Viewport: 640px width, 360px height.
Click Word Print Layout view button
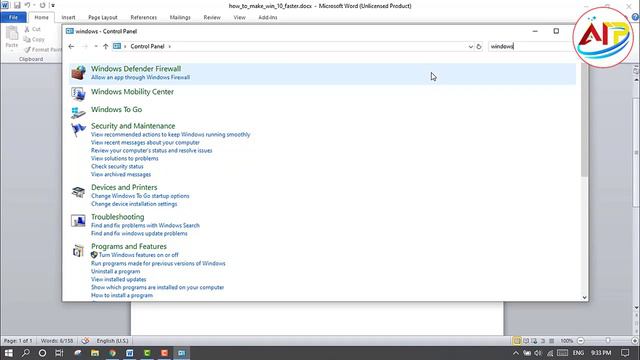517,340
